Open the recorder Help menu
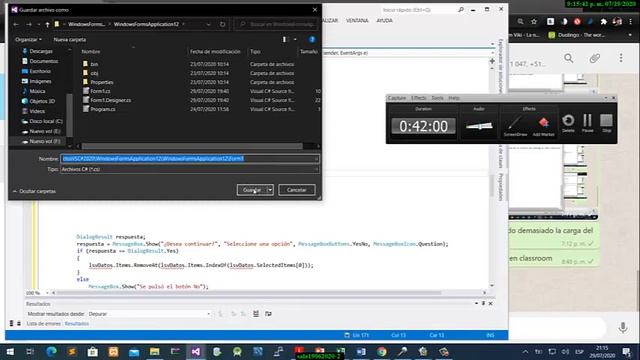The height and width of the screenshot is (360, 640). (x=453, y=98)
